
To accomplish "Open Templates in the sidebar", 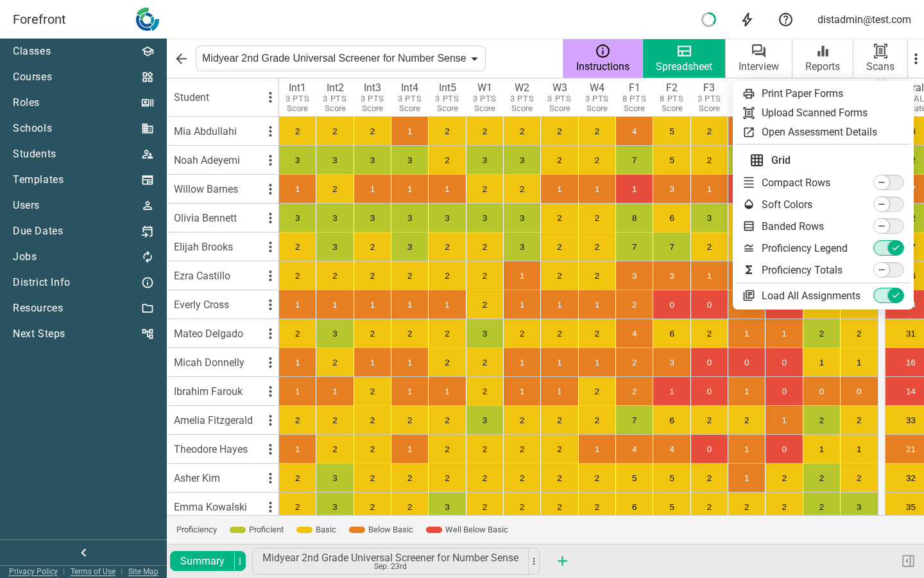I will click(x=83, y=180).
